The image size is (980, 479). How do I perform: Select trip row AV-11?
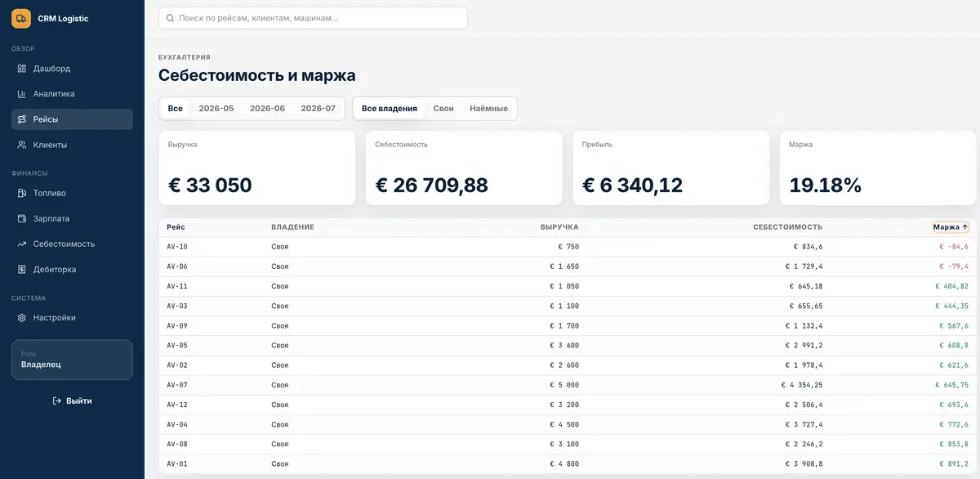coord(568,286)
